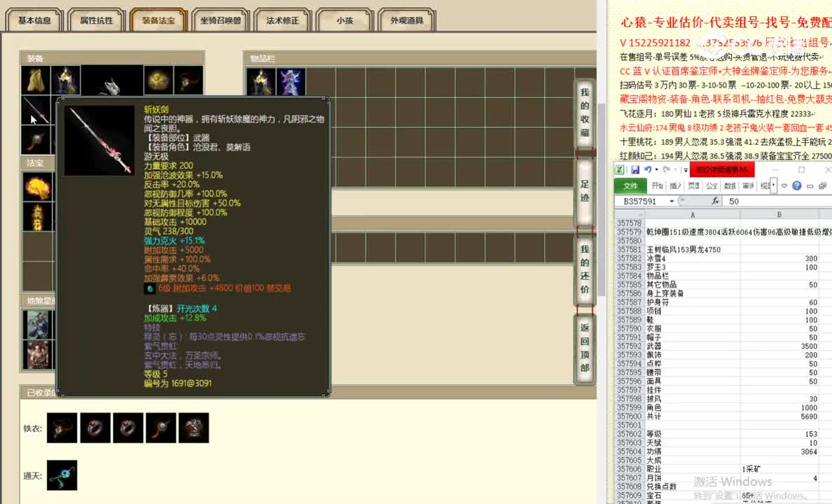Click the blue item icon beside 通天
This screenshot has width=832, height=504.
point(62,475)
